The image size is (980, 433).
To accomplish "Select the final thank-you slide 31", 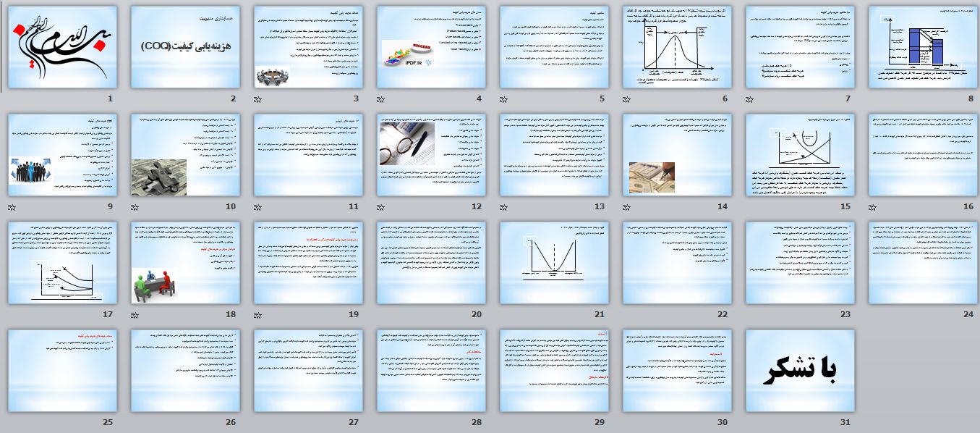I will [x=800, y=371].
